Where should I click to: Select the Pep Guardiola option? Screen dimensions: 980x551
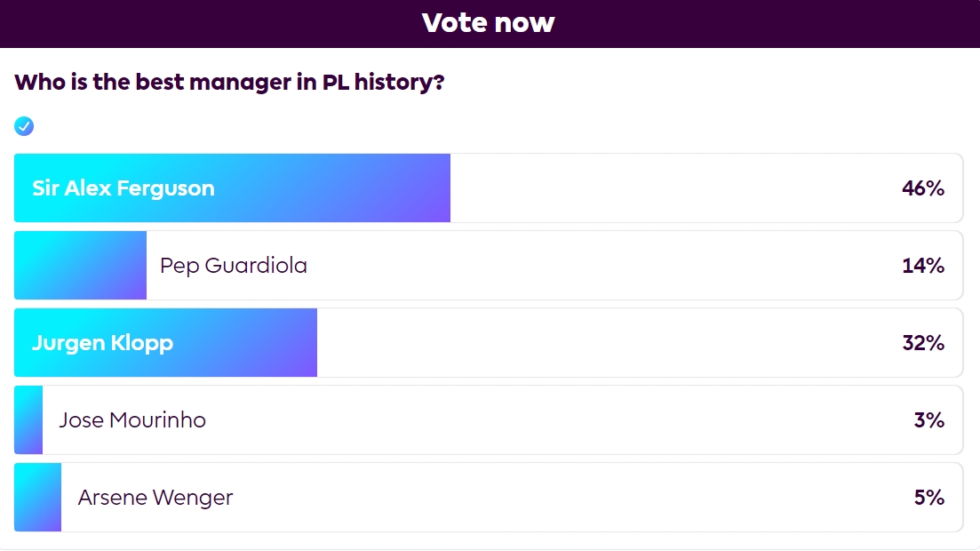[x=234, y=266]
